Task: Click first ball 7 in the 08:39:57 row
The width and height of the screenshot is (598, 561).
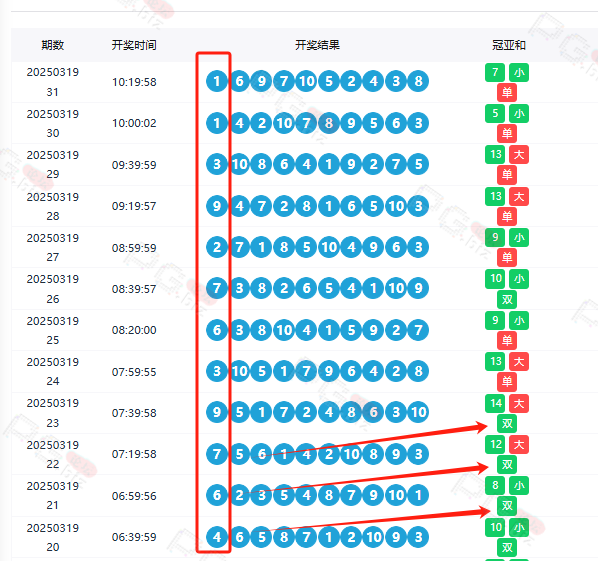Action: [217, 288]
